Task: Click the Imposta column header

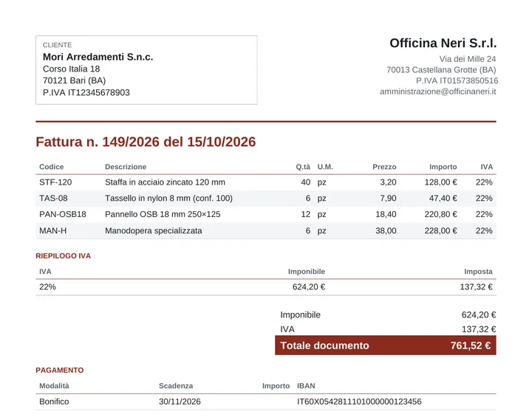Action: tap(478, 272)
